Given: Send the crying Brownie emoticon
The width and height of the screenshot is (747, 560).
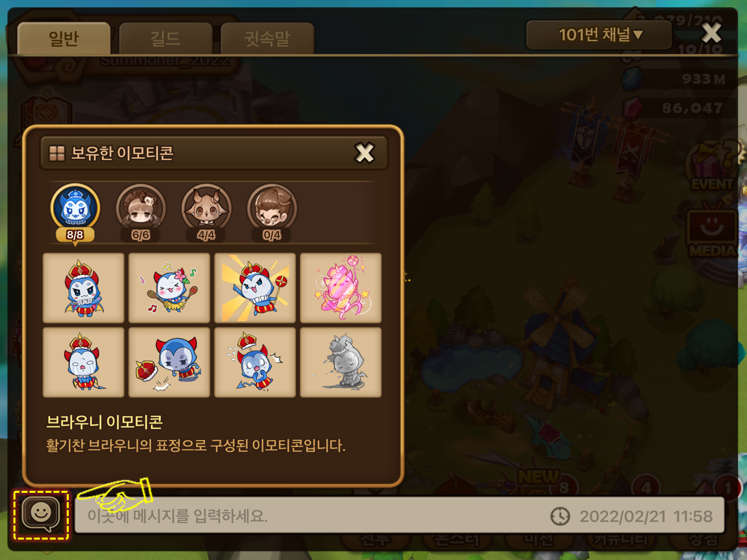Looking at the screenshot, I should pos(84,362).
